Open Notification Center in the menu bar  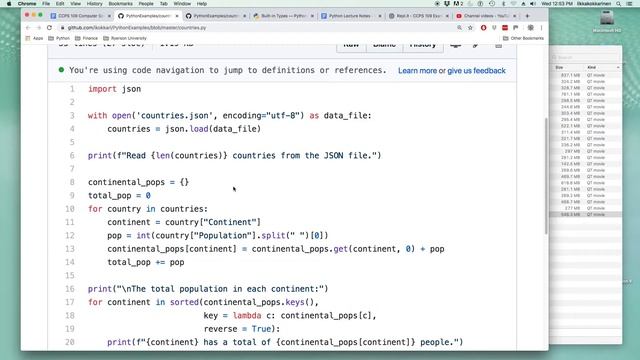click(x=630, y=4)
